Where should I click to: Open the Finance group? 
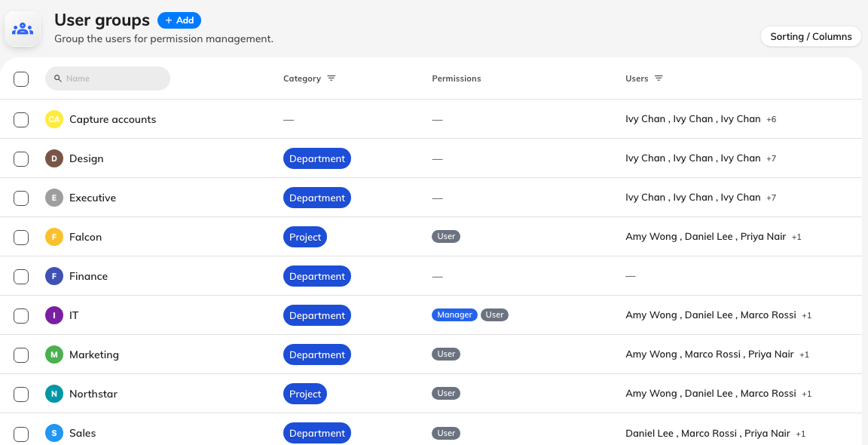coord(89,276)
